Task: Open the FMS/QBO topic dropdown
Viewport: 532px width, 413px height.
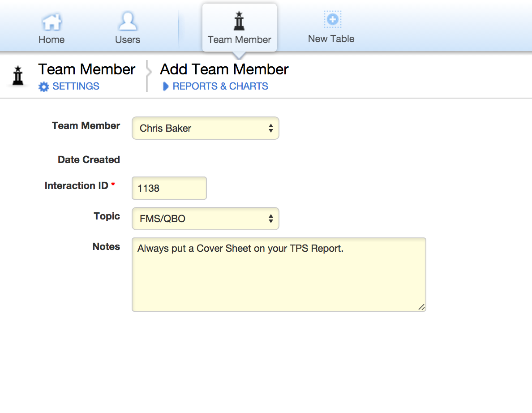Action: (205, 219)
